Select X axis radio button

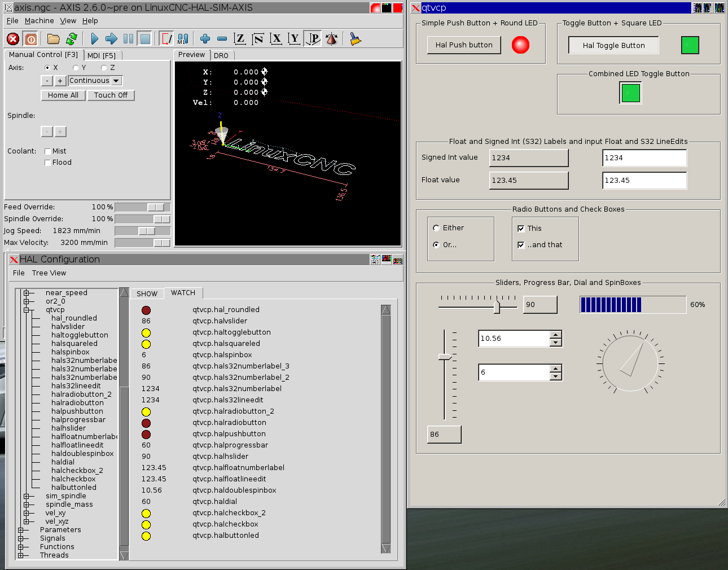tap(47, 68)
